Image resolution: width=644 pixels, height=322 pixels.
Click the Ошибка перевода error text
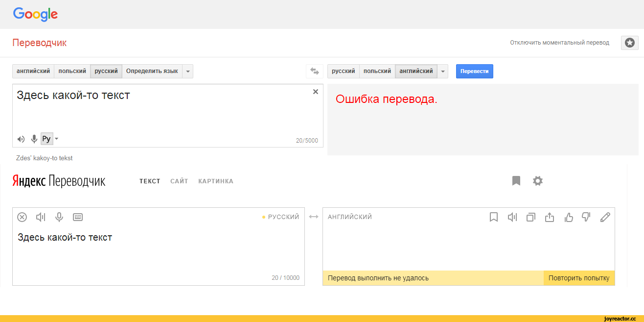(387, 99)
